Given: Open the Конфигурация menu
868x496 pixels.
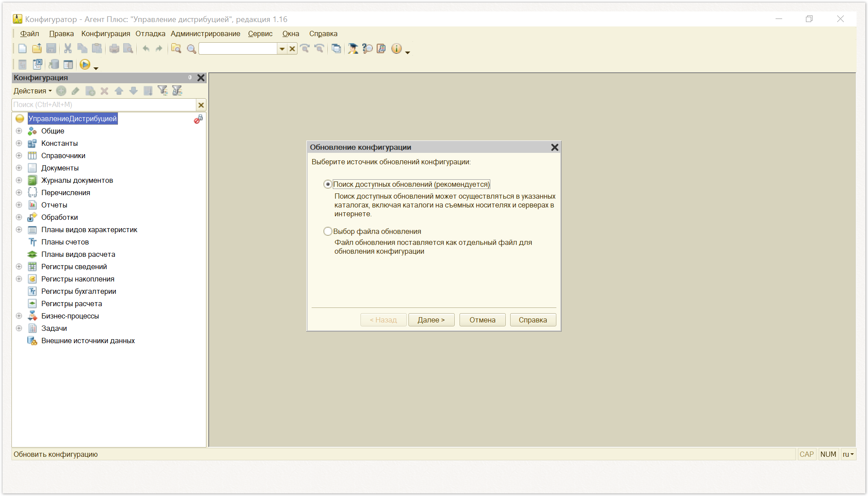Looking at the screenshot, I should (x=106, y=33).
